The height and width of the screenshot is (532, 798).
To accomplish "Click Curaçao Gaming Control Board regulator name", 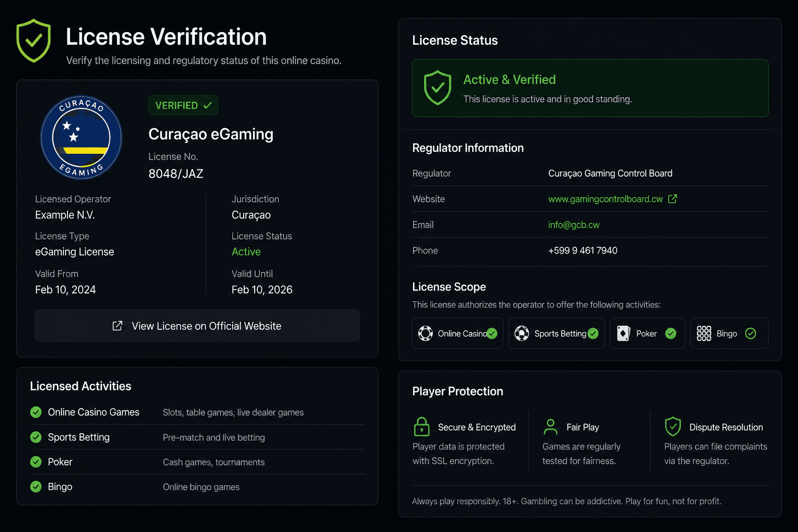I will tap(610, 174).
